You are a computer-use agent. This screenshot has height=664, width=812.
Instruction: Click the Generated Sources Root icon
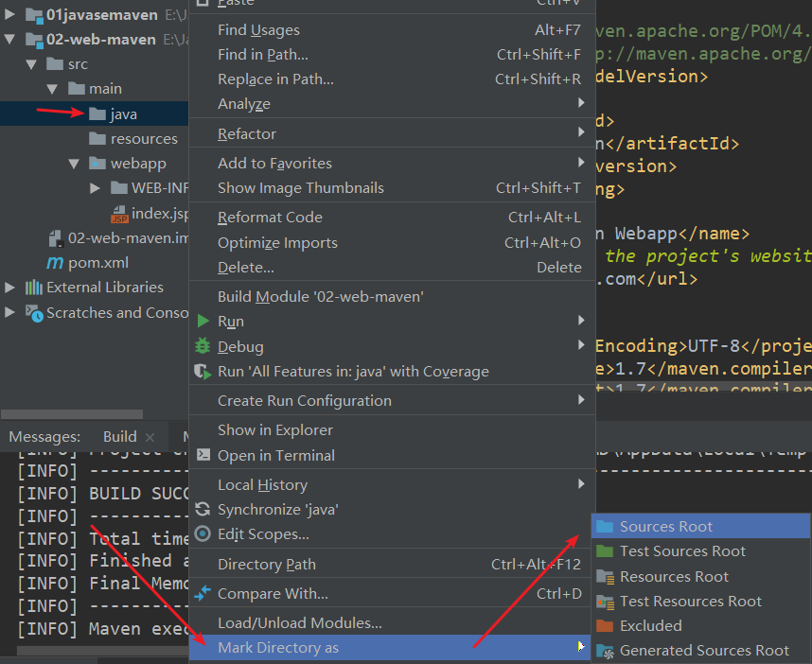tap(605, 651)
